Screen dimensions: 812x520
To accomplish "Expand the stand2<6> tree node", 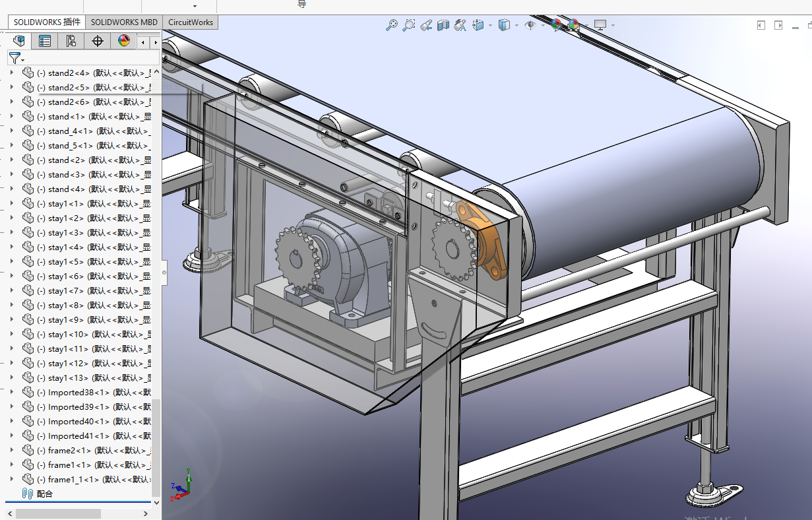I will 11,102.
